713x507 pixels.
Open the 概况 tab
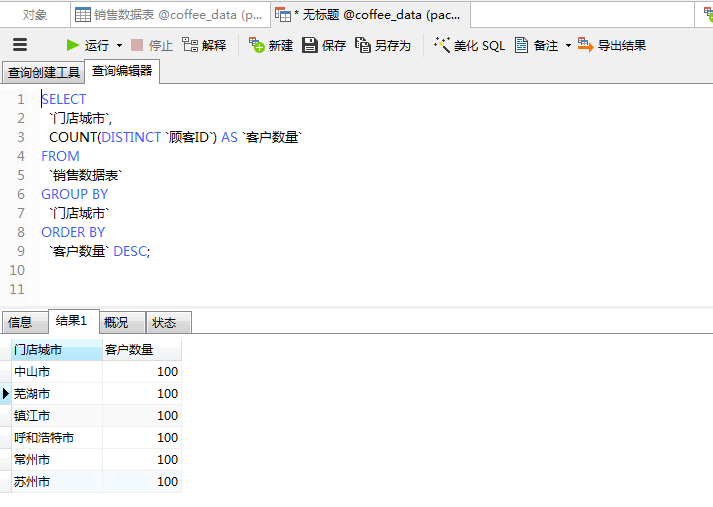click(x=122, y=322)
